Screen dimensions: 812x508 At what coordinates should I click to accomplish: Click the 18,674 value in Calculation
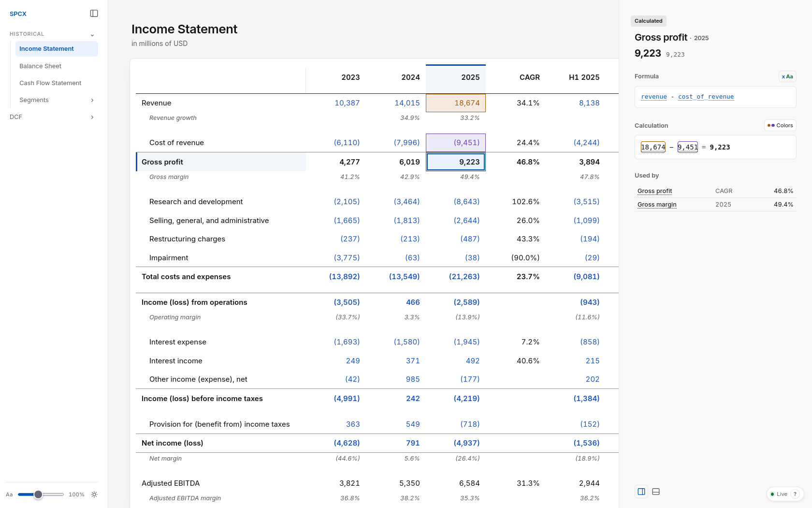pyautogui.click(x=653, y=147)
